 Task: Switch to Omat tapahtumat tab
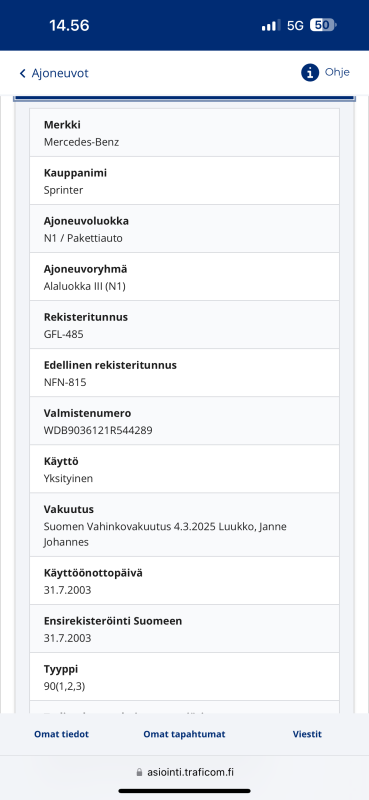(x=184, y=734)
